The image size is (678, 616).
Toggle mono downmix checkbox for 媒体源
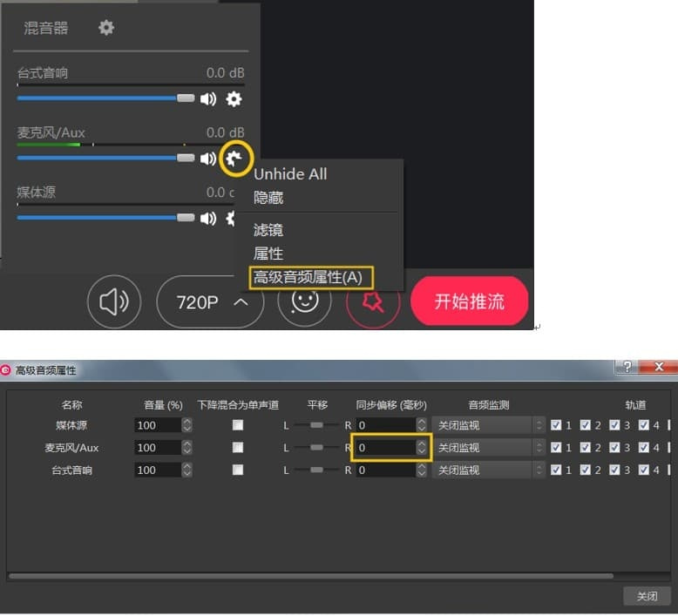pyautogui.click(x=237, y=425)
